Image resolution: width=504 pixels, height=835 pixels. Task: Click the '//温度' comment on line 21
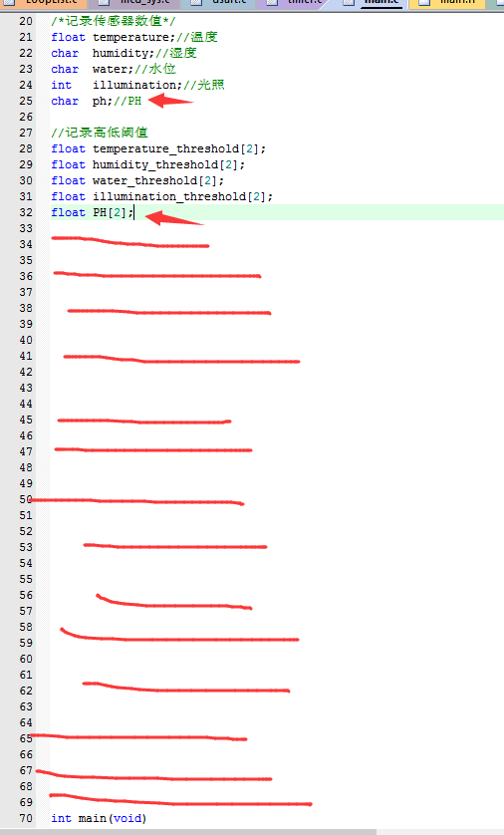(x=197, y=37)
